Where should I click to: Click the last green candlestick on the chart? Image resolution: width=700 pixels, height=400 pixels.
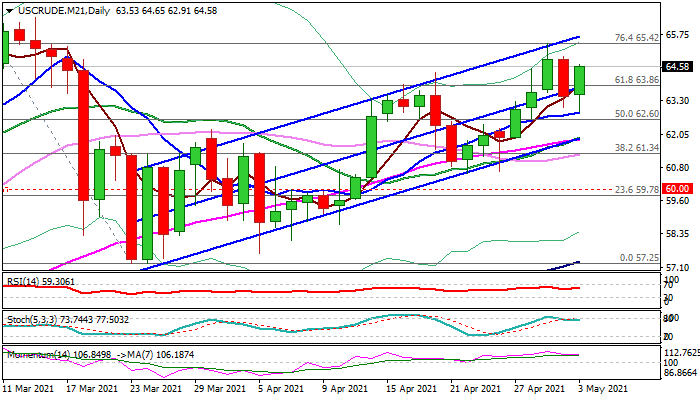[579, 80]
